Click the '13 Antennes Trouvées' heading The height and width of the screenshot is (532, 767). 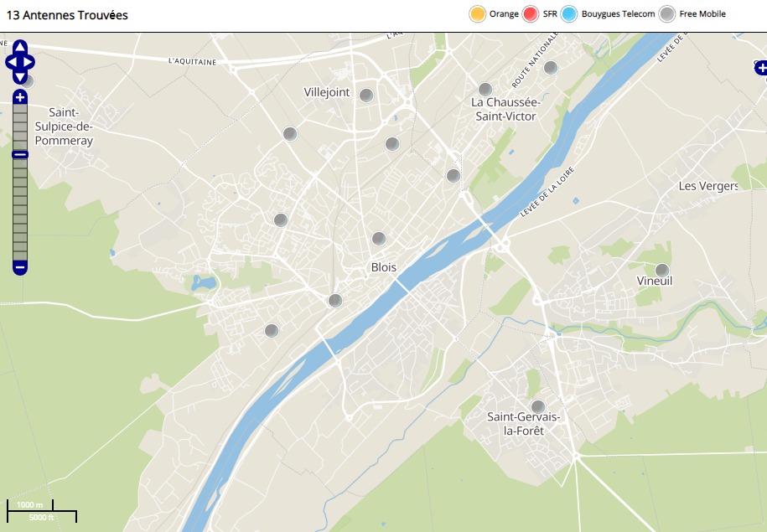coord(67,15)
